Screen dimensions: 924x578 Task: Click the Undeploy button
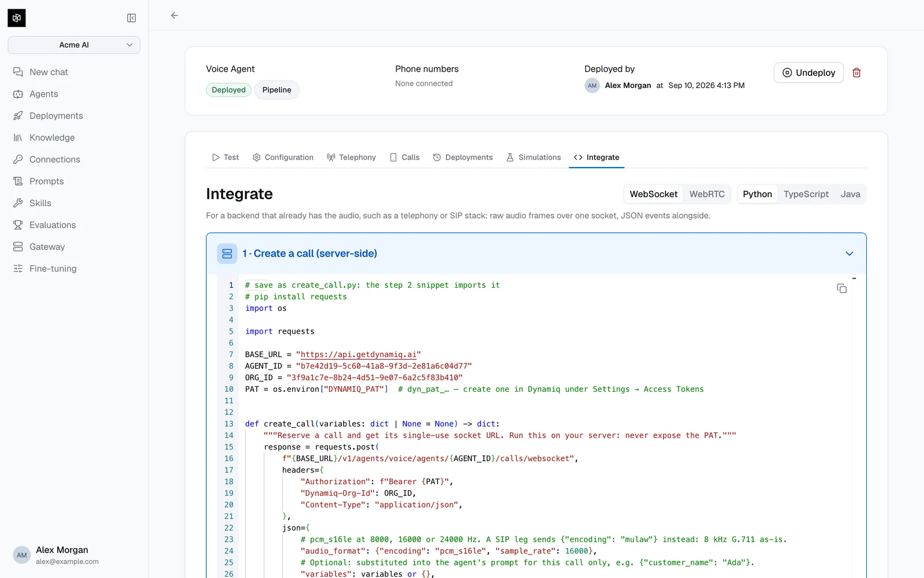(808, 73)
